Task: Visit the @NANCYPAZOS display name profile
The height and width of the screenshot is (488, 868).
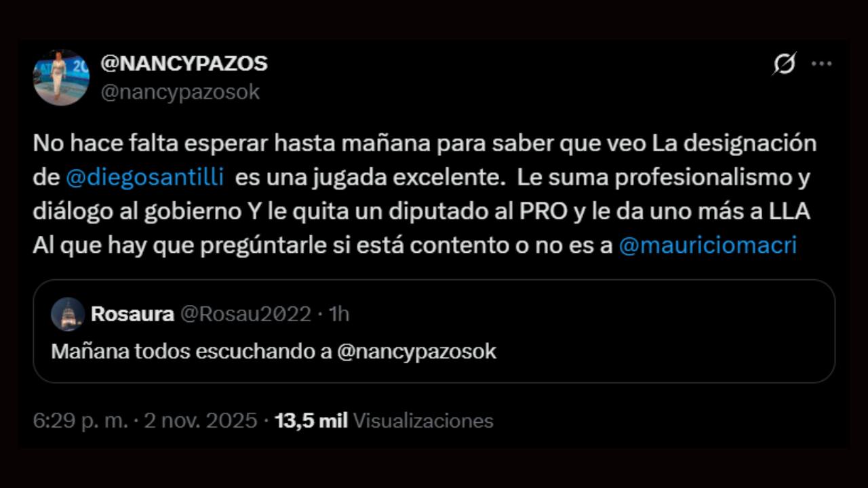Action: (x=184, y=64)
